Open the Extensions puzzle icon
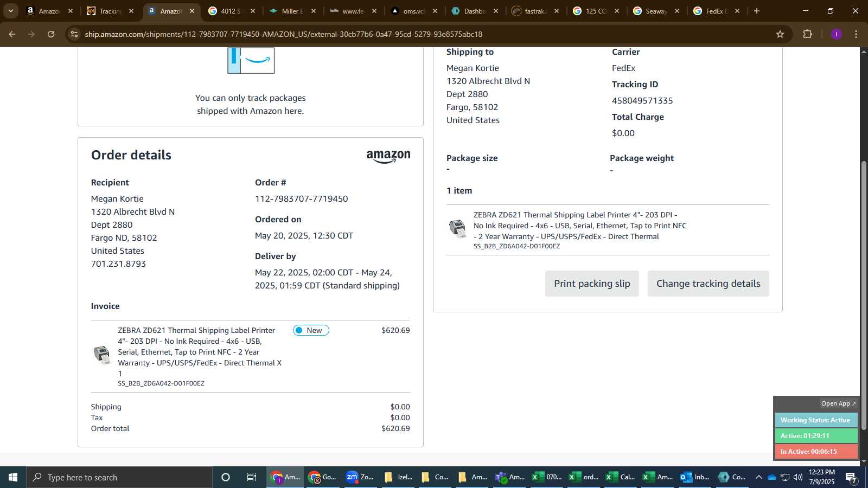The width and height of the screenshot is (868, 488). [x=807, y=34]
